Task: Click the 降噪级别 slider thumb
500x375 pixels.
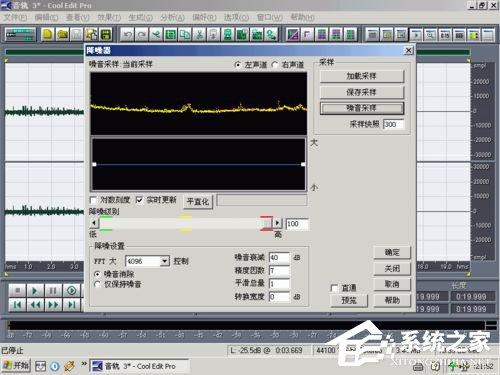Action: click(x=267, y=223)
